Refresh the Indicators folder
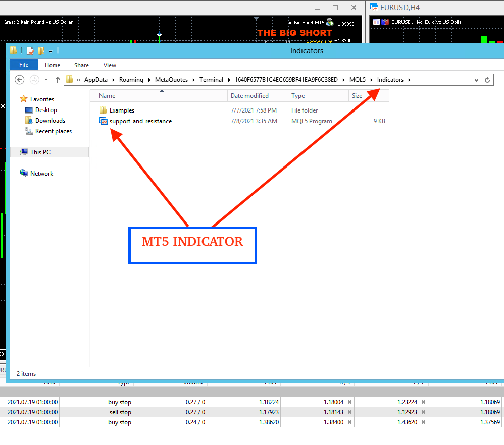The image size is (504, 445). 487,80
